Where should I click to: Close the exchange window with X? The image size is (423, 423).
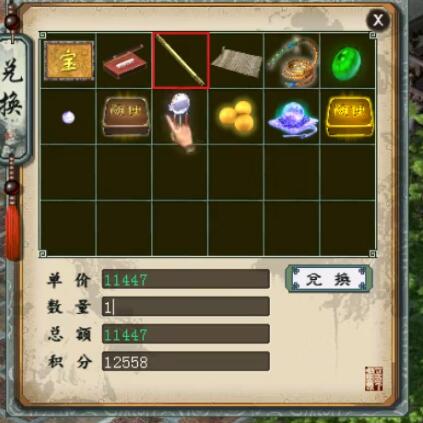pos(378,20)
